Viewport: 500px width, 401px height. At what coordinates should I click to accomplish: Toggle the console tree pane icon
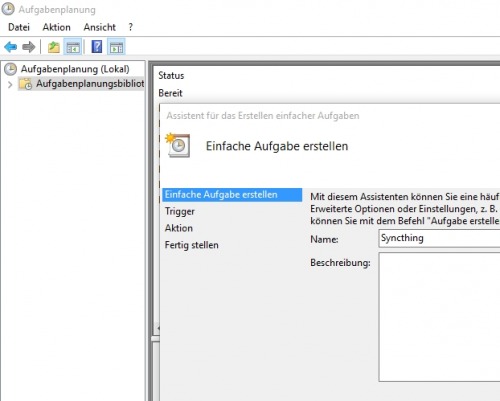(73, 47)
